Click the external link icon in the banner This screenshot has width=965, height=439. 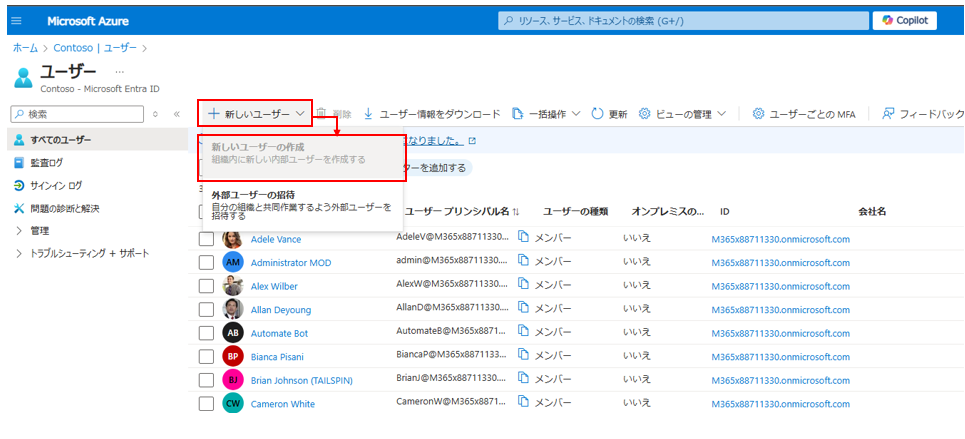(472, 141)
